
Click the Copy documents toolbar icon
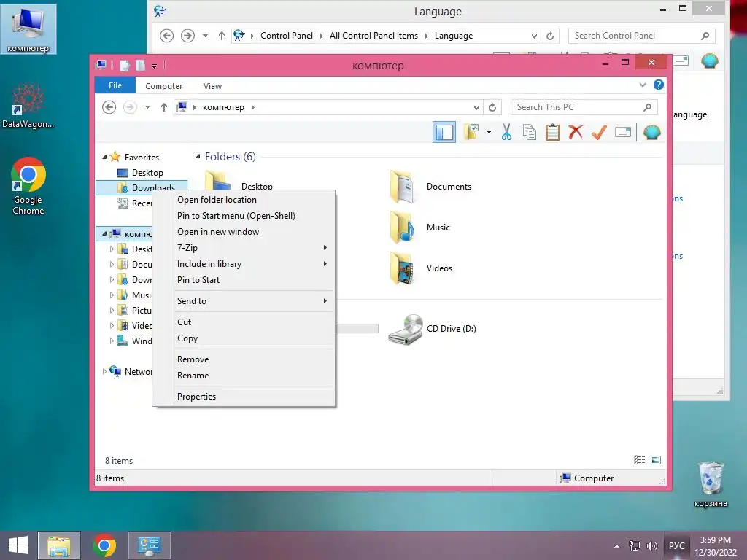(x=530, y=132)
